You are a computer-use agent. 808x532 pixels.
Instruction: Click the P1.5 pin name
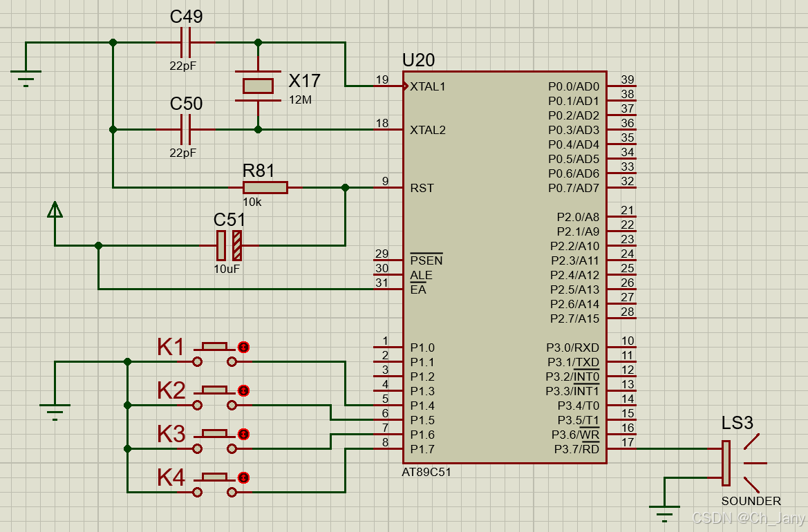pyautogui.click(x=422, y=420)
